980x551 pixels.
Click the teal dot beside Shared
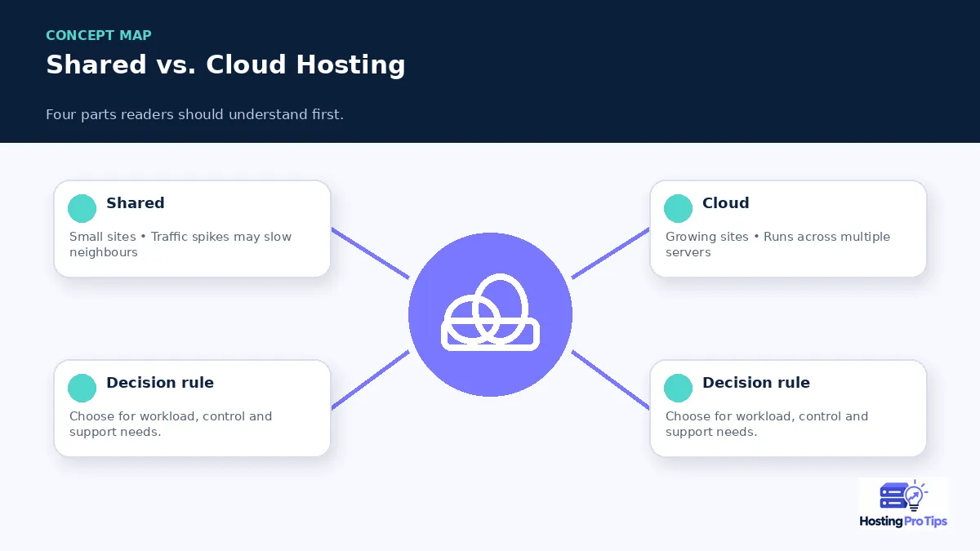82,209
